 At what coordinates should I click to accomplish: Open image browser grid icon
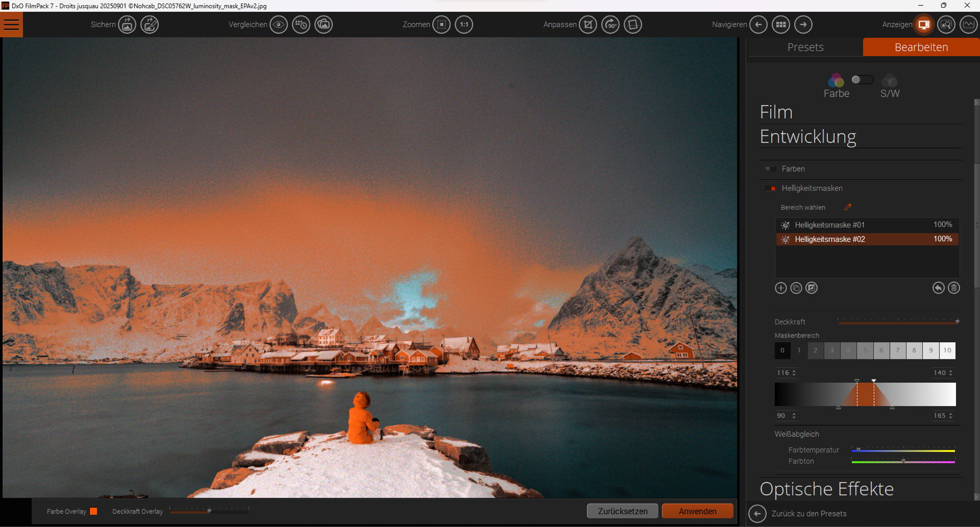[781, 24]
